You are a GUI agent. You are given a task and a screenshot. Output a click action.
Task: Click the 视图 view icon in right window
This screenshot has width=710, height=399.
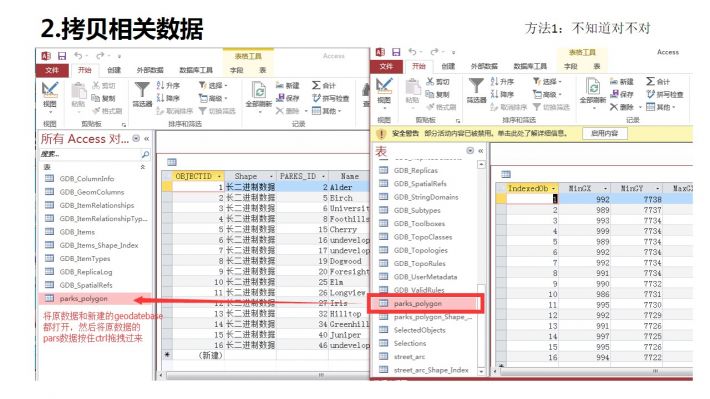pos(384,87)
